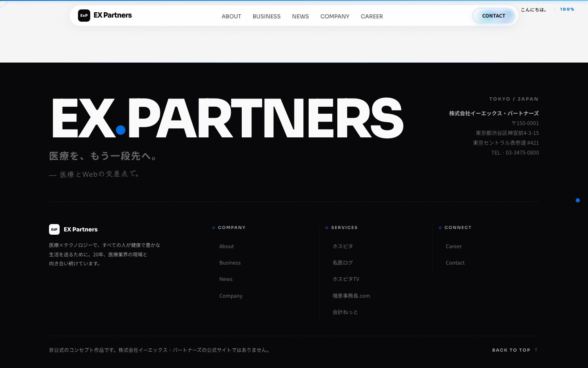Open the footer Career link
588x368 pixels.
coord(454,246)
